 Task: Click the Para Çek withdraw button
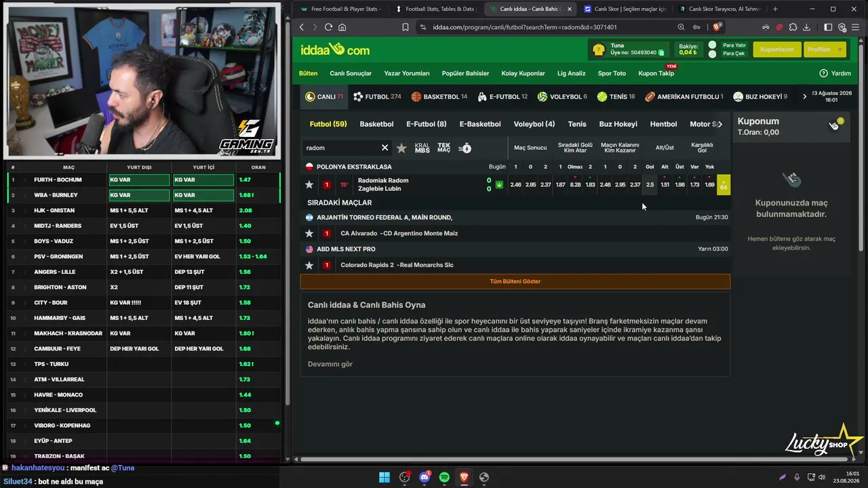click(x=734, y=54)
